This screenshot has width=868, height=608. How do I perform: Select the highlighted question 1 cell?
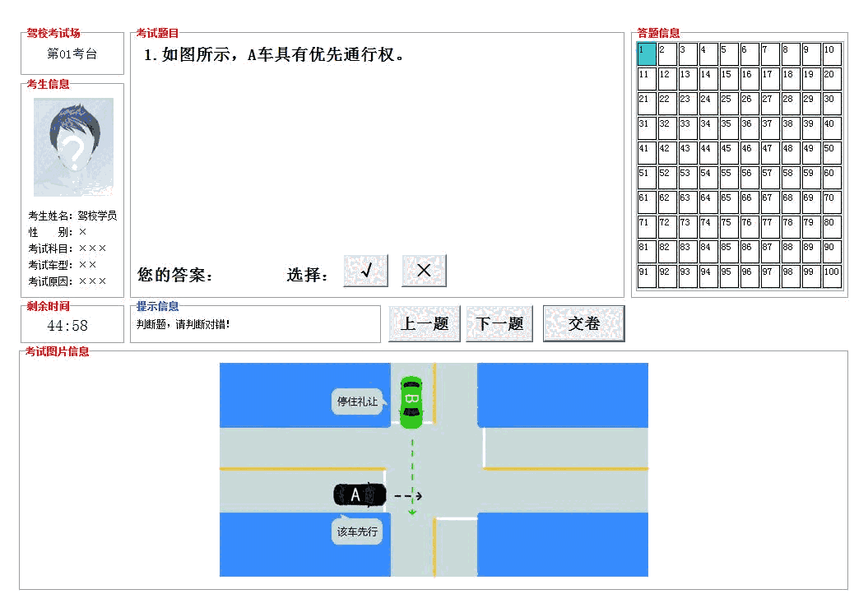647,52
